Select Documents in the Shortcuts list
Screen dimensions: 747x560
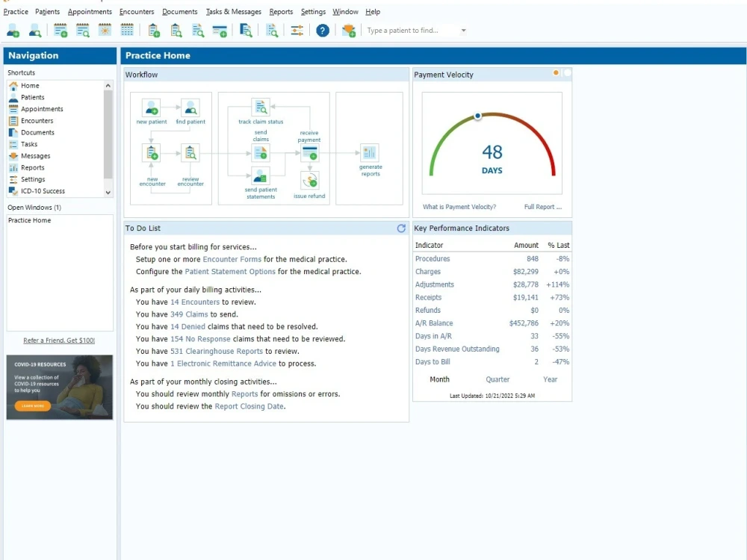point(37,133)
